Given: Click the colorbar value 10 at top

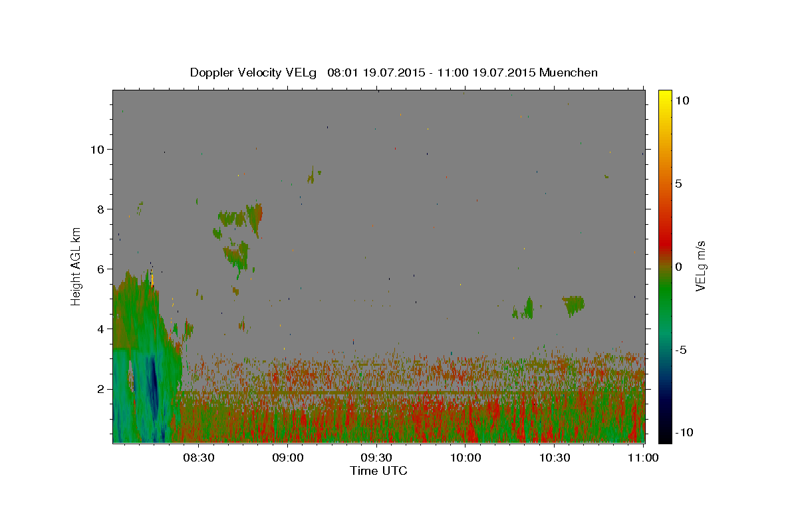Looking at the screenshot, I should point(682,100).
